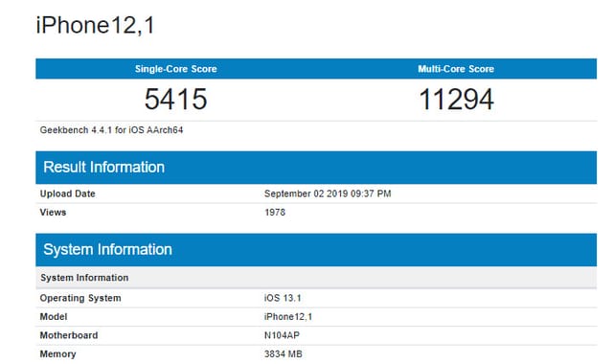The height and width of the screenshot is (364, 613).
Task: Select the Upload Date label
Action: coord(68,193)
